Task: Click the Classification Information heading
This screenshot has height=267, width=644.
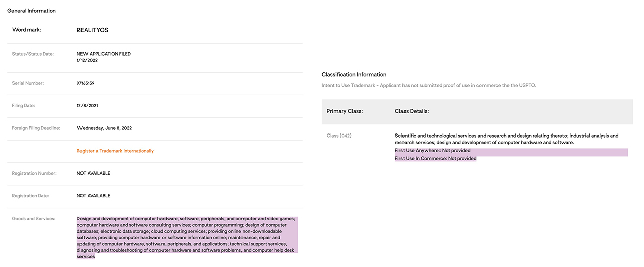Action: [x=354, y=74]
